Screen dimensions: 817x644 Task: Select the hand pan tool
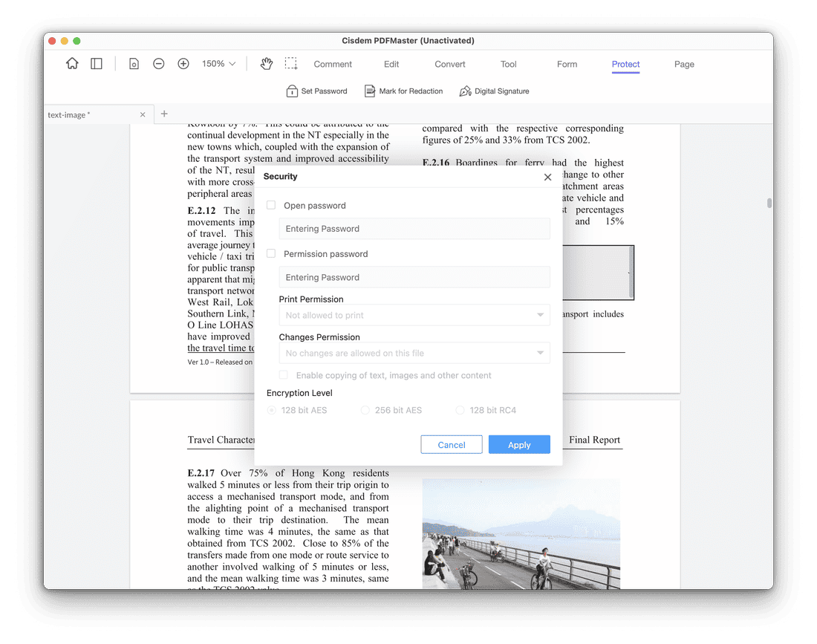(266, 64)
